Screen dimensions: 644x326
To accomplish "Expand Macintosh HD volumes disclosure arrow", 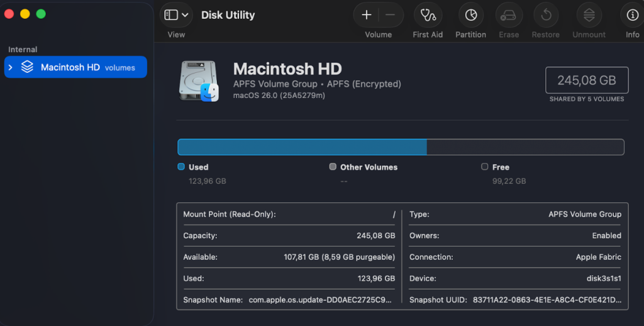I will (11, 67).
